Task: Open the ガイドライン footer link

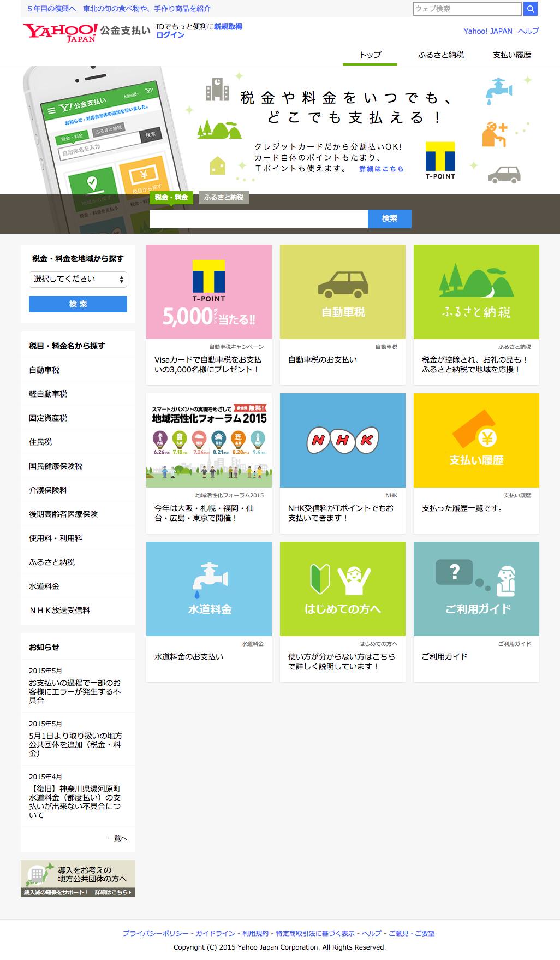Action: pyautogui.click(x=216, y=933)
